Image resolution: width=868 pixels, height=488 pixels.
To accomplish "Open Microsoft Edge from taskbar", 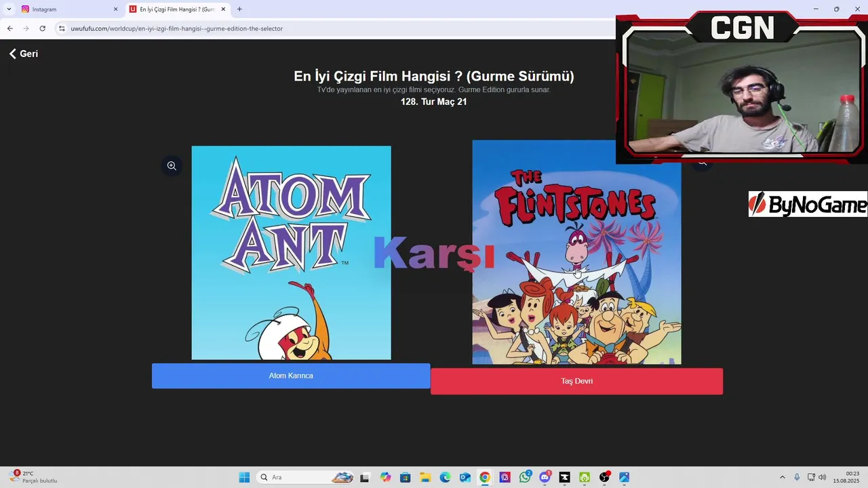I will point(445,477).
